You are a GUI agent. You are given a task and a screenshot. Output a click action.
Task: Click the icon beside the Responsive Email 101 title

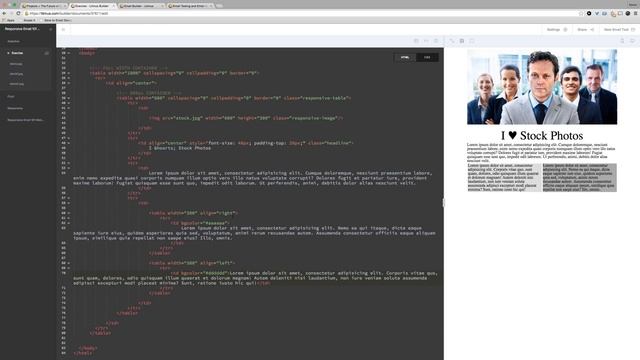51,29
